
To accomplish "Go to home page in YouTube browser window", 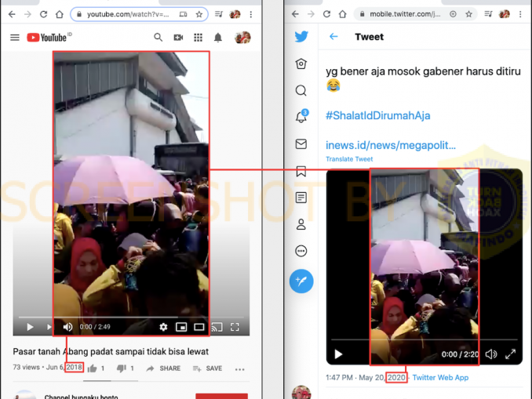I will pos(60,14).
